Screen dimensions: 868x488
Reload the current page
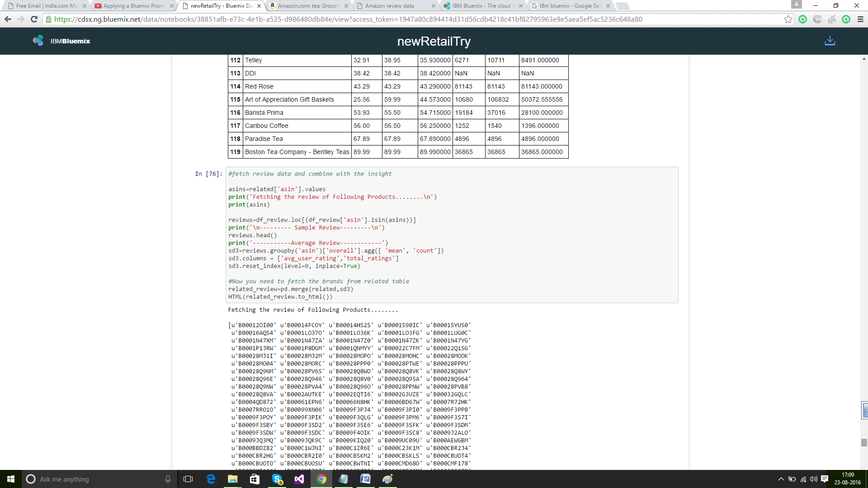34,19
